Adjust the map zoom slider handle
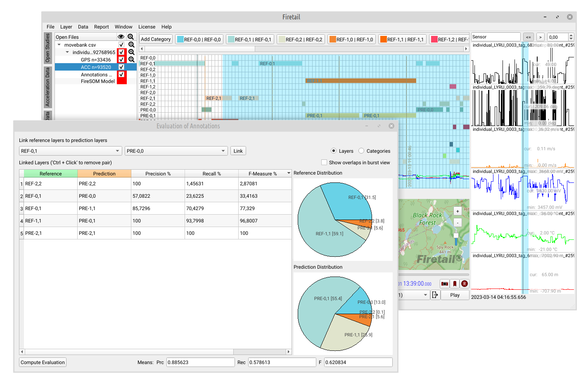Image resolution: width=588 pixels, height=388 pixels. (456, 236)
